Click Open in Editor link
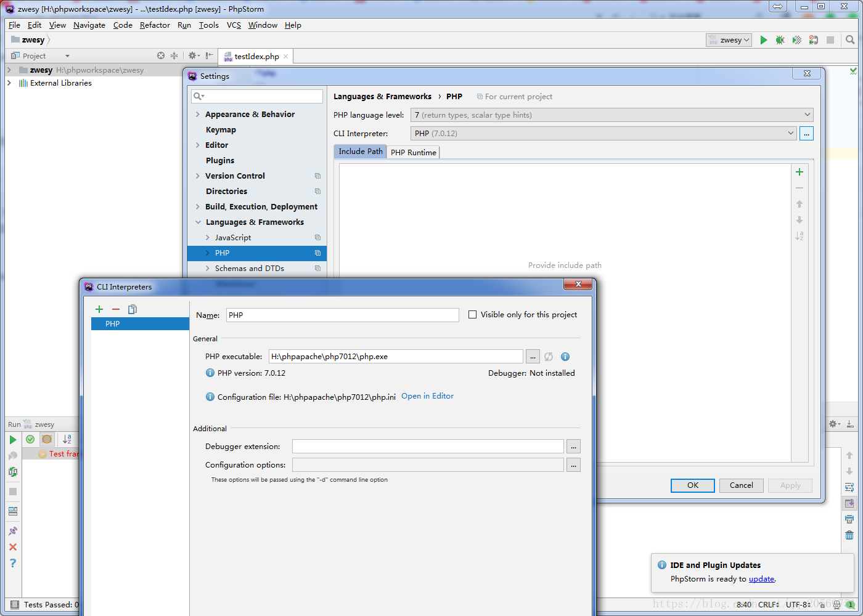 [427, 396]
